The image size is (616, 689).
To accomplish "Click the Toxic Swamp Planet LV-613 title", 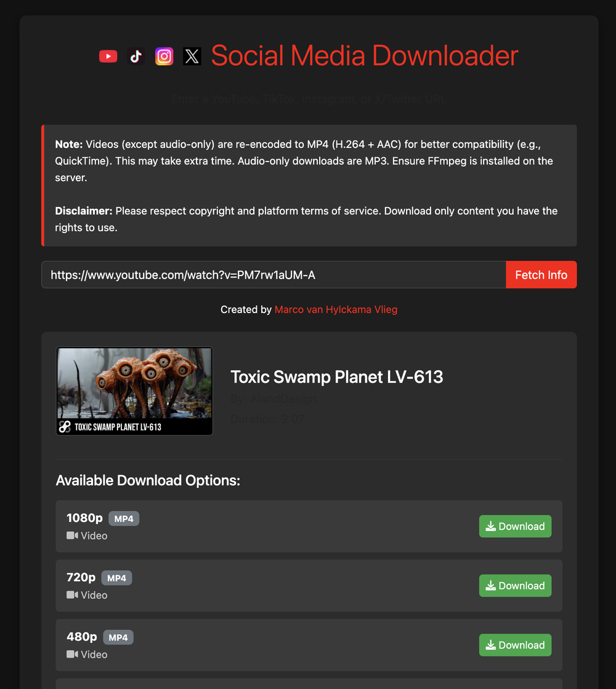I will (x=336, y=377).
